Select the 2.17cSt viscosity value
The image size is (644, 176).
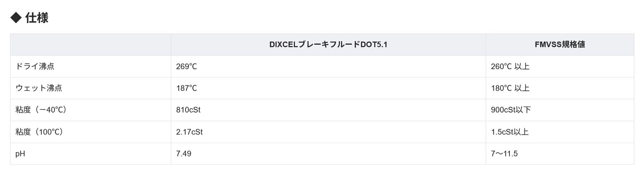pyautogui.click(x=189, y=132)
